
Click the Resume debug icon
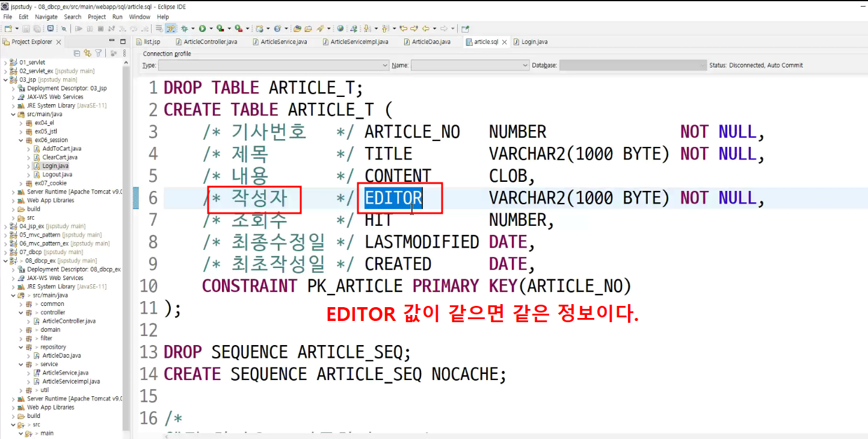coord(79,28)
